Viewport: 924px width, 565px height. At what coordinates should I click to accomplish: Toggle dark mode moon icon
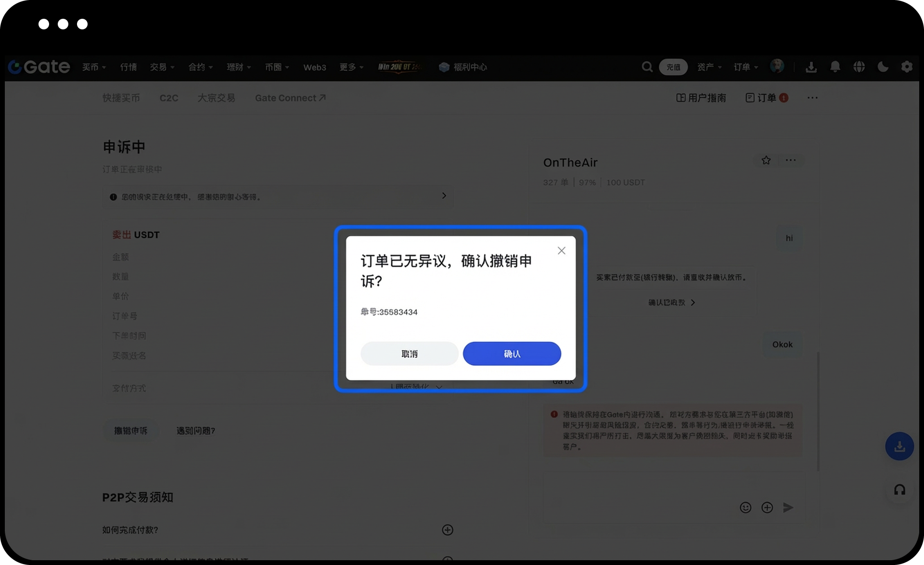(883, 67)
